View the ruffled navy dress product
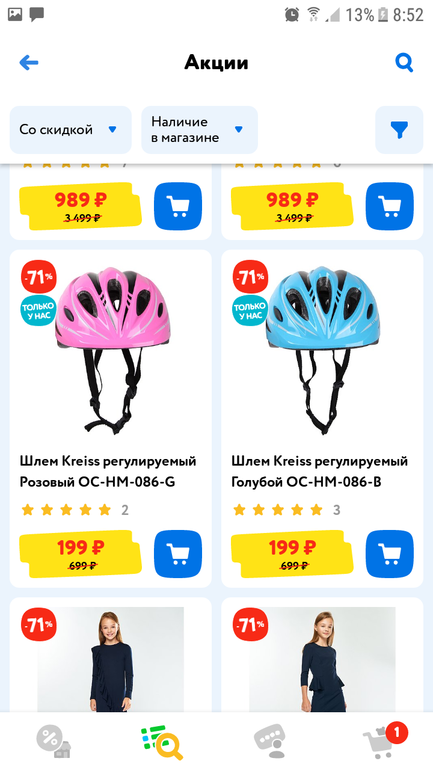 (110, 659)
